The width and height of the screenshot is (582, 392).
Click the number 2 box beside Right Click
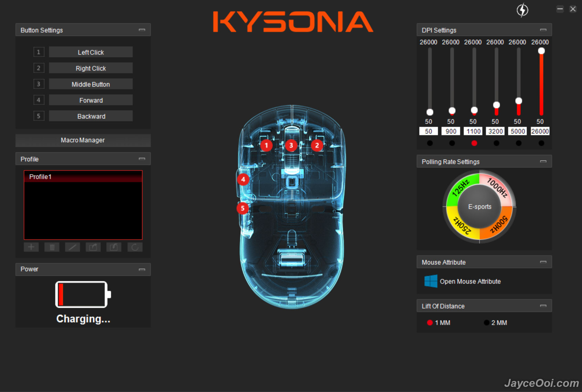[x=39, y=68]
